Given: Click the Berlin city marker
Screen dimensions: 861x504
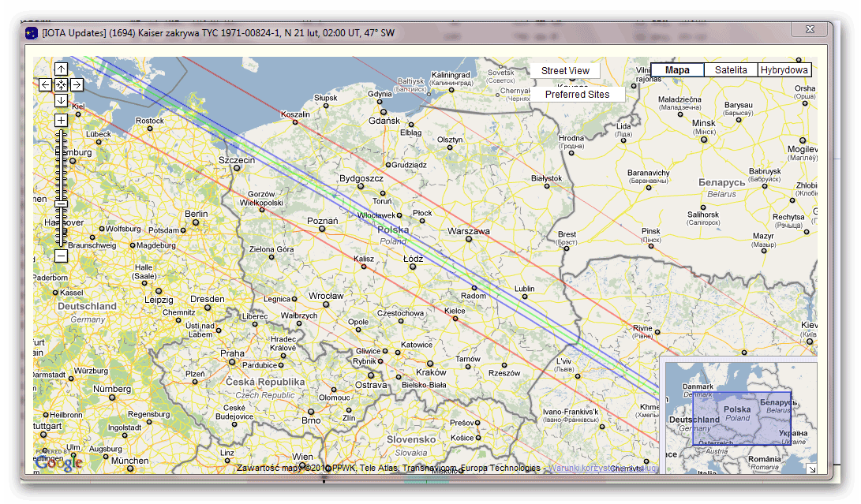Looking at the screenshot, I should tap(196, 222).
